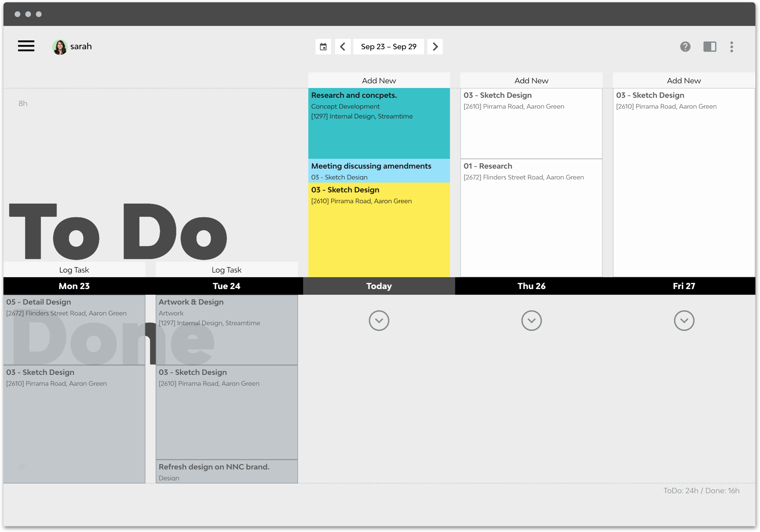The height and width of the screenshot is (532, 760).
Task: Open the calendar date picker icon
Action: [323, 47]
